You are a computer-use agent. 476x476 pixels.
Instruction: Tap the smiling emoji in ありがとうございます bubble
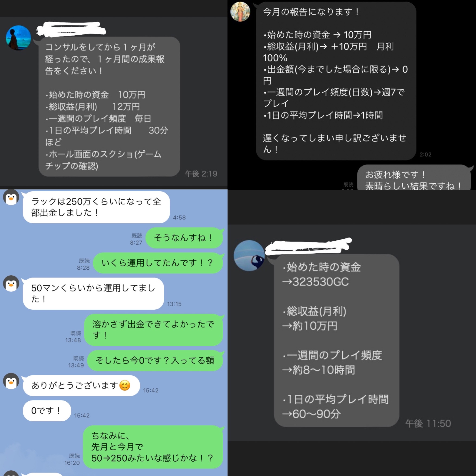coord(125,385)
